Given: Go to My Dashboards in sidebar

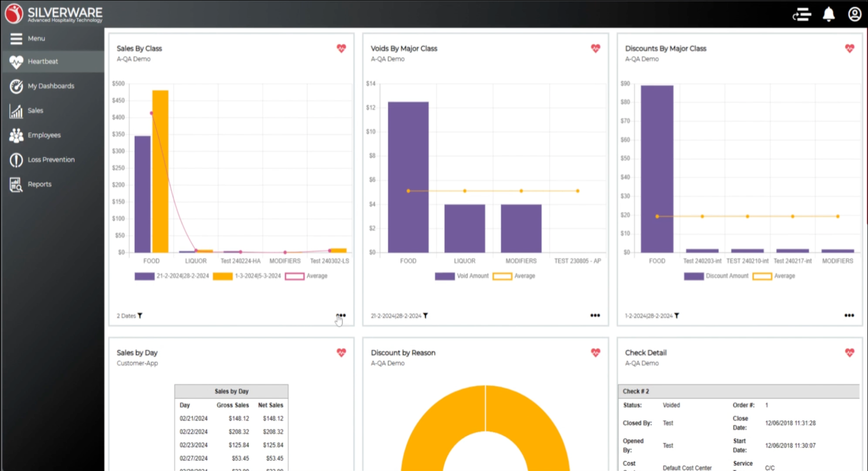Looking at the screenshot, I should 51,86.
